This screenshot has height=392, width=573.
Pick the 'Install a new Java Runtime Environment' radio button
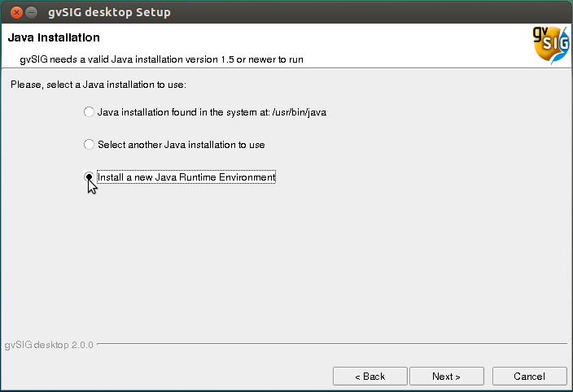click(x=89, y=177)
